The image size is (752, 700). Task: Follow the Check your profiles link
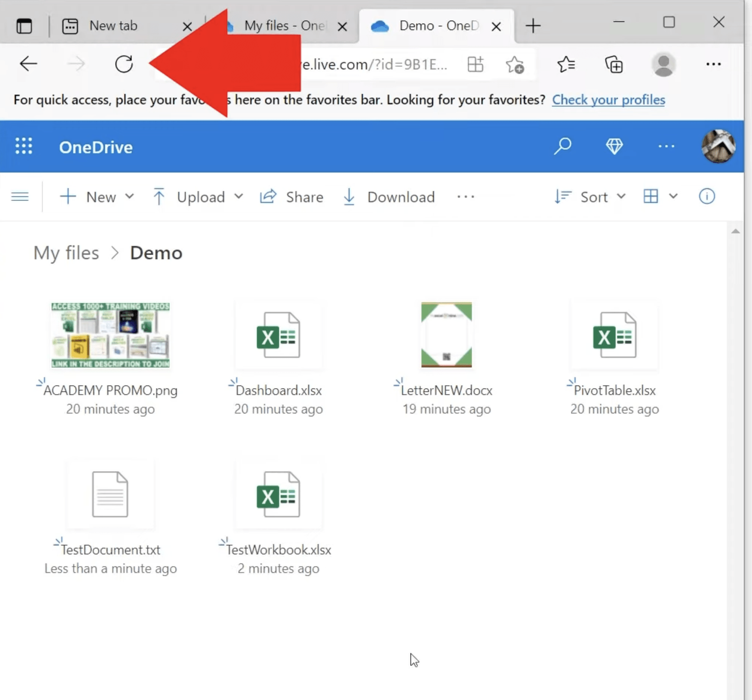pyautogui.click(x=608, y=100)
